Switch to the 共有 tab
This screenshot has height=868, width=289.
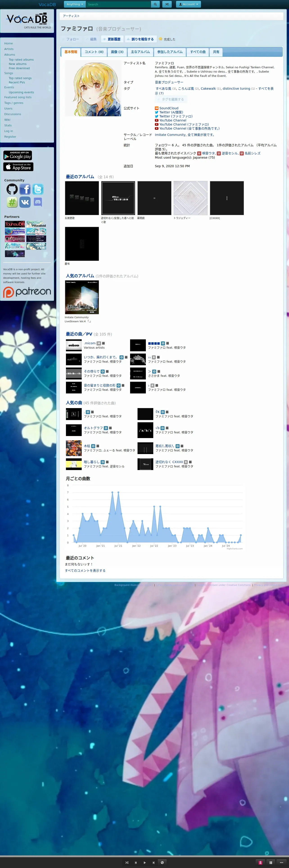pos(216,52)
